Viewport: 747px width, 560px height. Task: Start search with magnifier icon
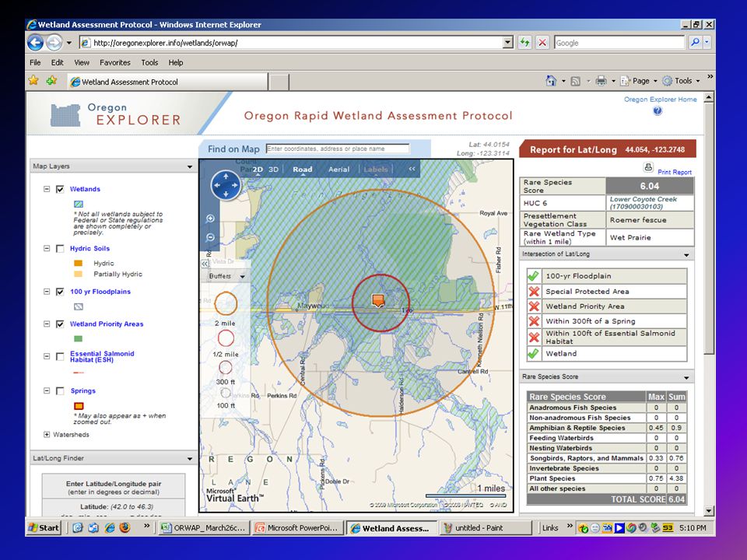(x=696, y=43)
